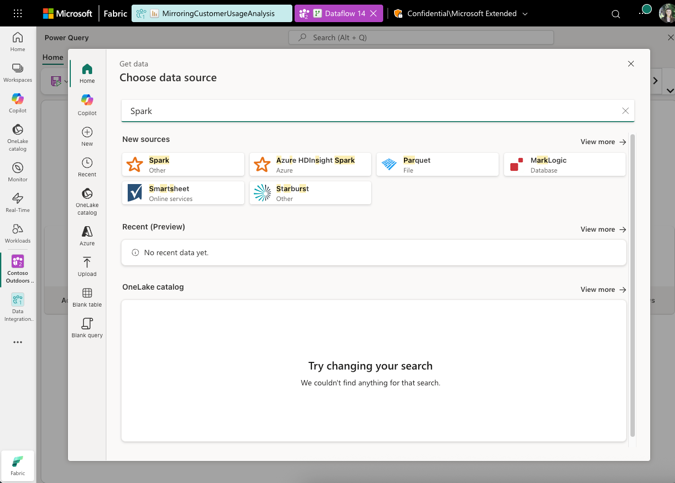The height and width of the screenshot is (483, 675).
Task: Select Recent in the Get data sidebar
Action: [87, 167]
